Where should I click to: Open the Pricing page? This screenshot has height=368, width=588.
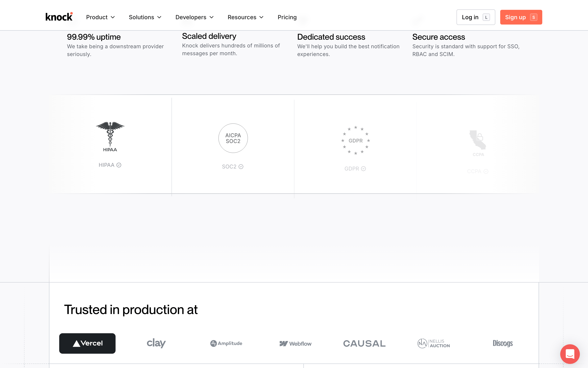(287, 17)
